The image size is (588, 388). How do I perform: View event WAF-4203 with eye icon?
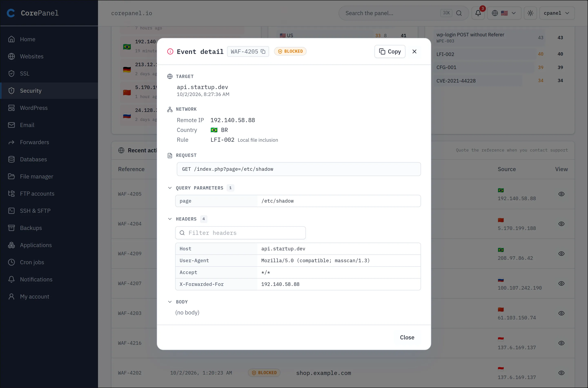(x=561, y=313)
